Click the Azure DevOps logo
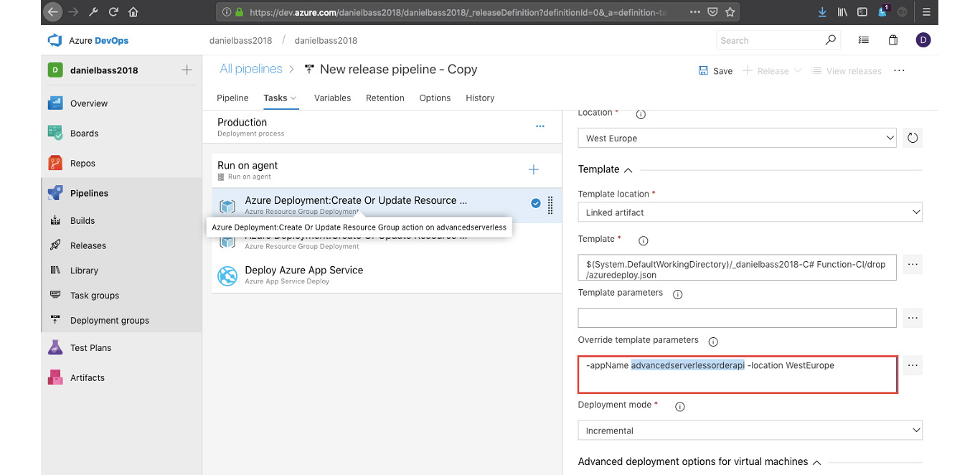Image resolution: width=980 pixels, height=475 pixels. point(55,40)
